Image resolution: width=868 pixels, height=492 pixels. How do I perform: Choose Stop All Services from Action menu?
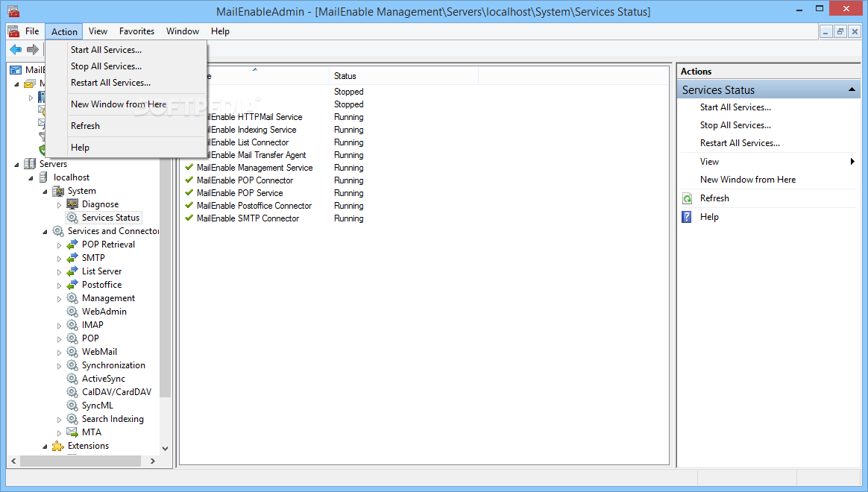[107, 66]
